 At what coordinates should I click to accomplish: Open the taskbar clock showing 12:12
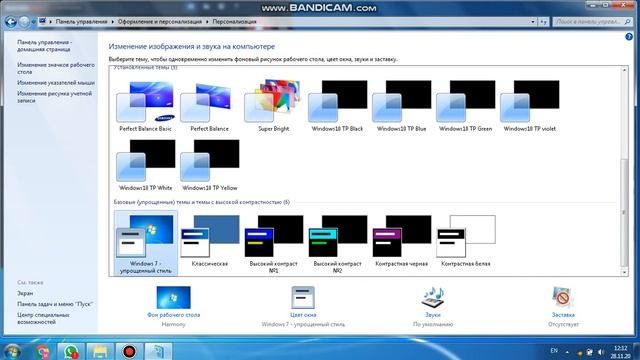[620, 352]
